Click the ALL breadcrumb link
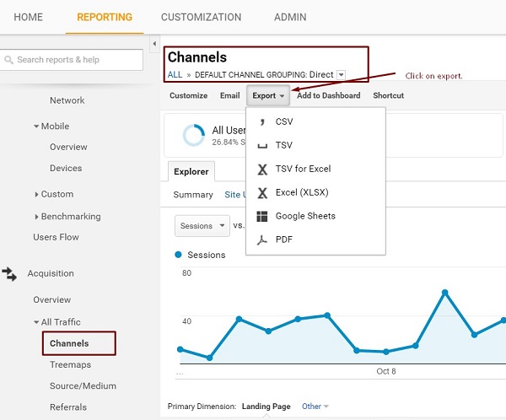Image resolution: width=506 pixels, height=420 pixels. click(175, 75)
